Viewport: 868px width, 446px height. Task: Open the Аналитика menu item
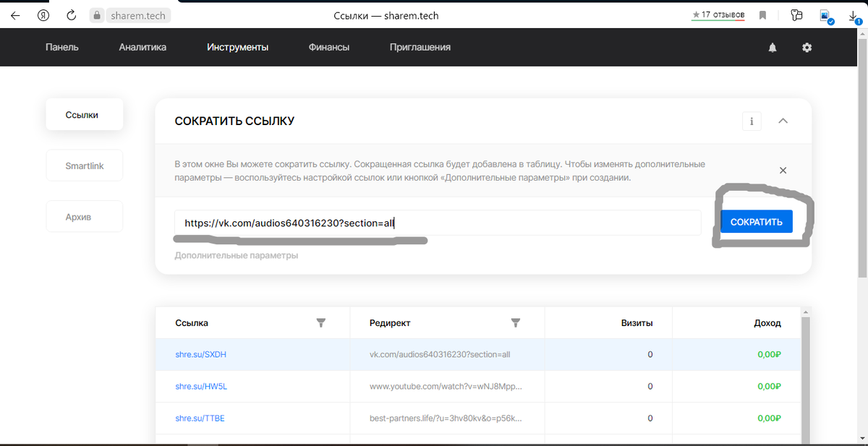click(x=142, y=47)
